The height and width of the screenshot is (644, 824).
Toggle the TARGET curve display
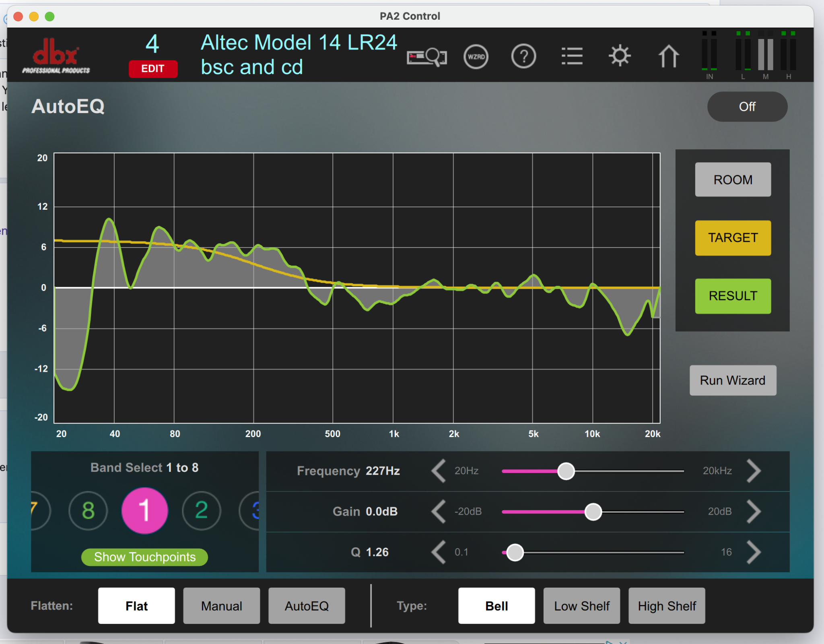pos(733,237)
